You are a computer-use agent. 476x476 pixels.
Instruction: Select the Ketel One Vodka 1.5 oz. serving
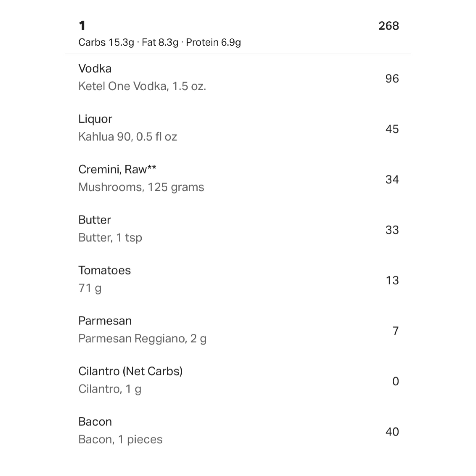click(x=142, y=86)
